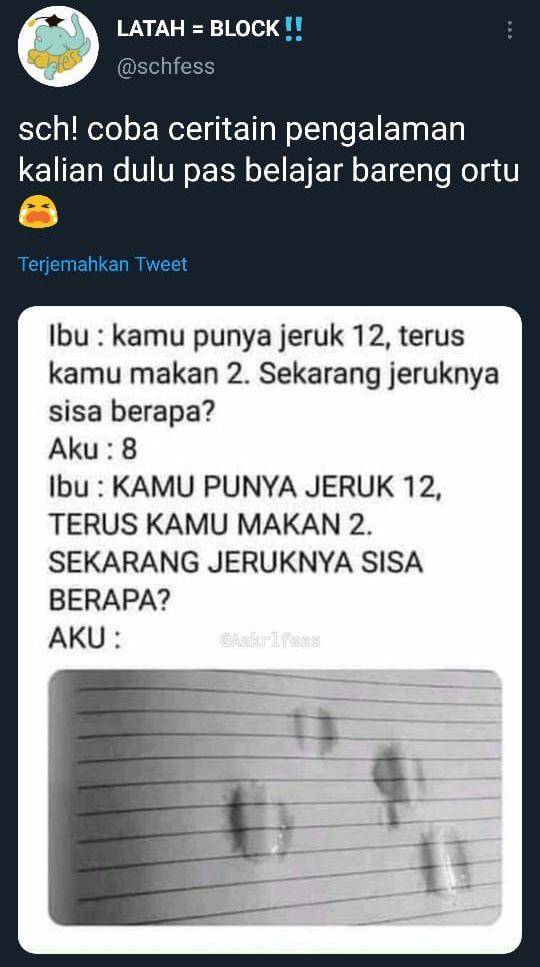Tap the tear-stained notebook paper photo
540x967 pixels.
275,797
